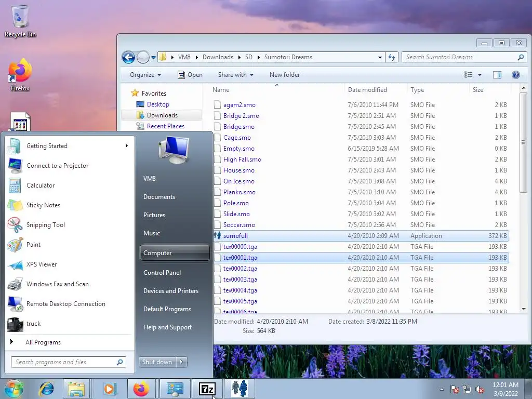Show hidden tray icons arrow
Screen dimensions: 532x399
coord(442,389)
